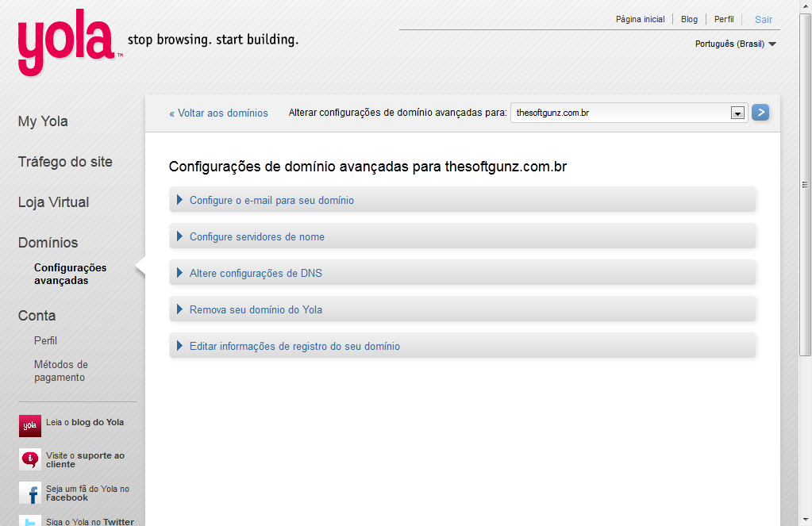Open Tráfego do site
This screenshot has height=526, width=812.
click(65, 162)
